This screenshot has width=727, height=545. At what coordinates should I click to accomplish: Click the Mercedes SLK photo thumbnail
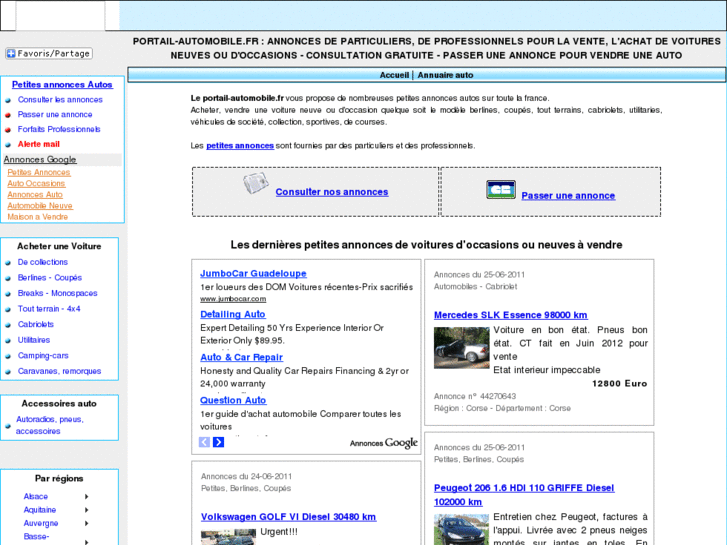click(461, 348)
